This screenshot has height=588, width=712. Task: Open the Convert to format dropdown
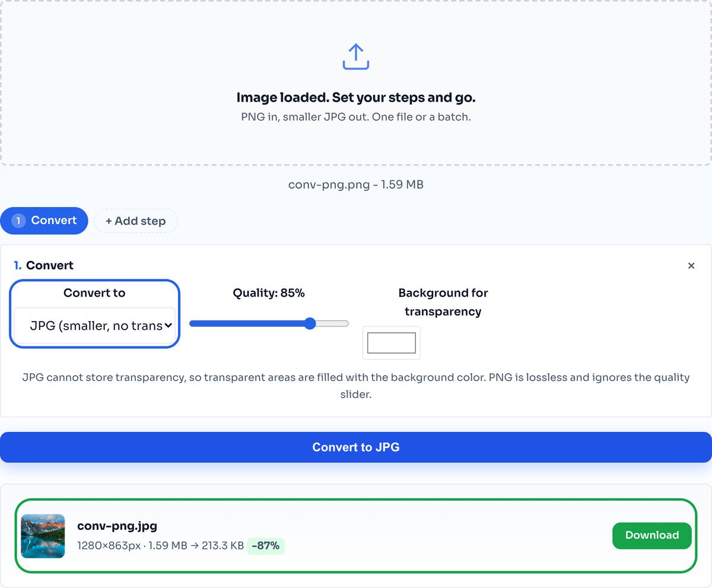point(94,325)
